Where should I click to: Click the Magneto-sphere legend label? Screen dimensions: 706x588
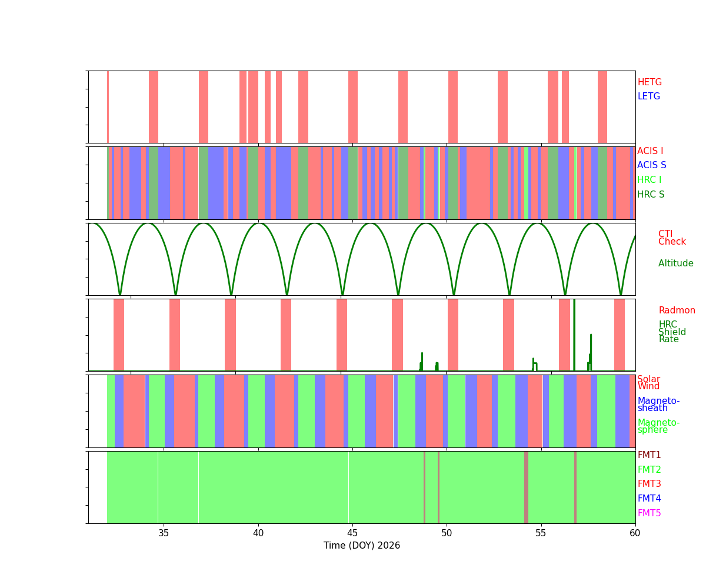tap(658, 426)
